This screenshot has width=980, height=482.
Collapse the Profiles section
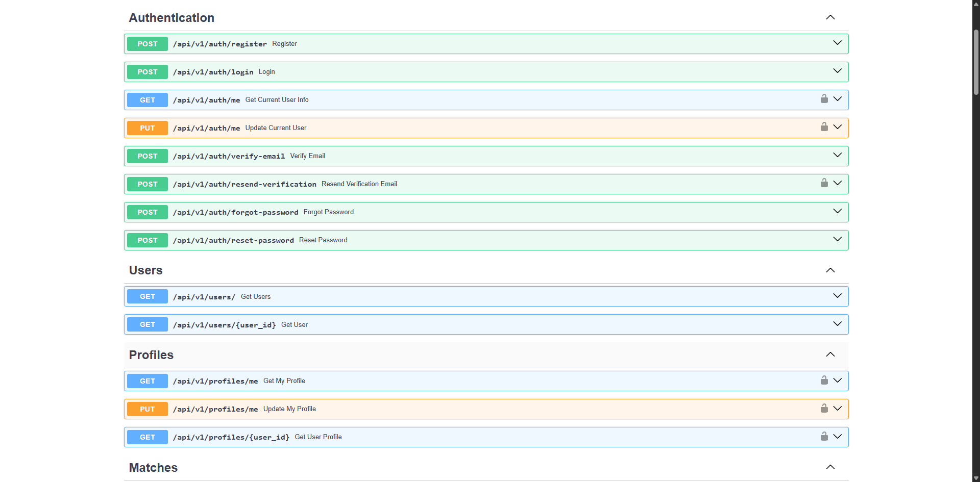830,354
